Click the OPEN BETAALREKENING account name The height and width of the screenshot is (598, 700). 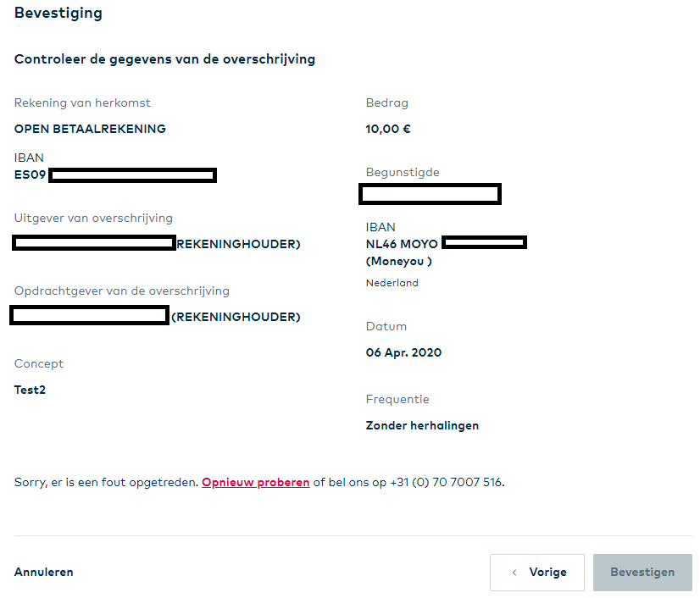pos(90,130)
